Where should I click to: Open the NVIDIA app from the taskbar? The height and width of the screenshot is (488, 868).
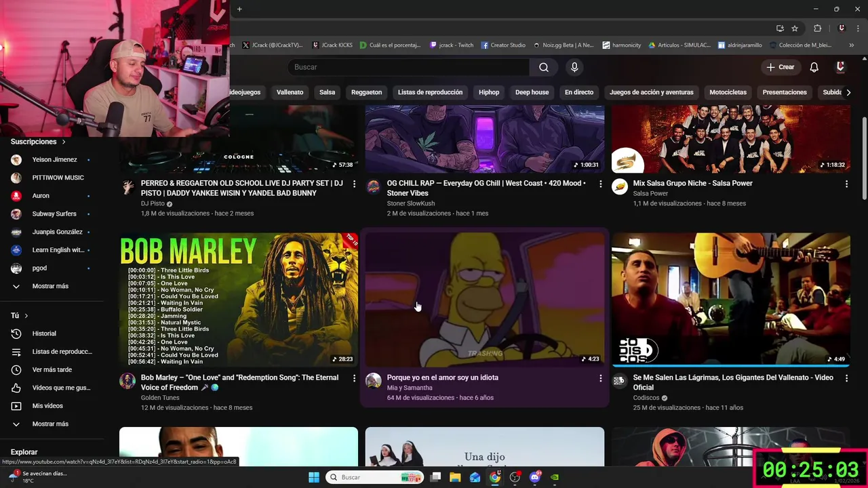click(555, 477)
